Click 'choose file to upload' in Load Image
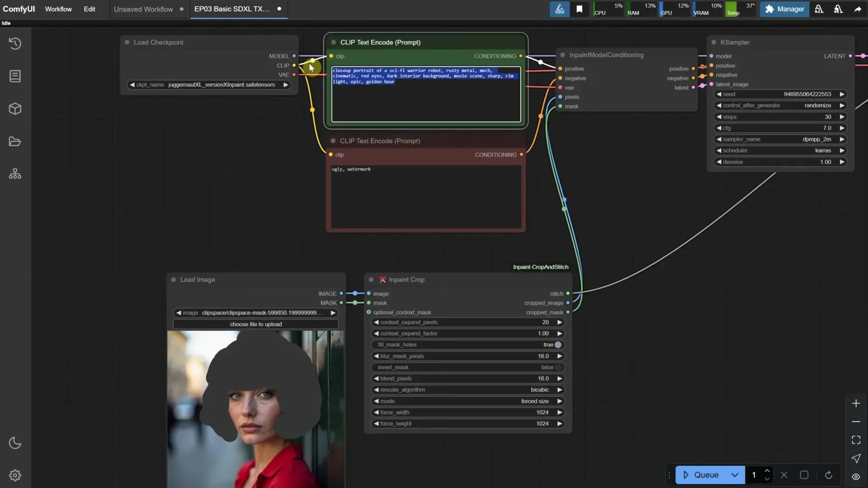This screenshot has height=488, width=868. (255, 324)
